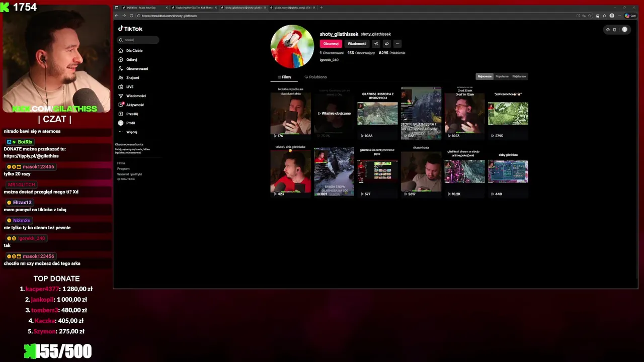Click the Szukaj search field

[138, 40]
